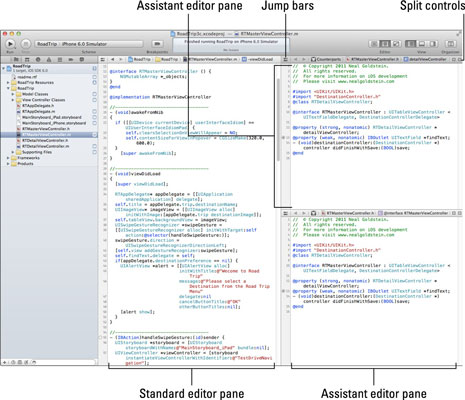Toggle the Navigator area view button
This screenshot has height=400, width=465.
[411, 44]
